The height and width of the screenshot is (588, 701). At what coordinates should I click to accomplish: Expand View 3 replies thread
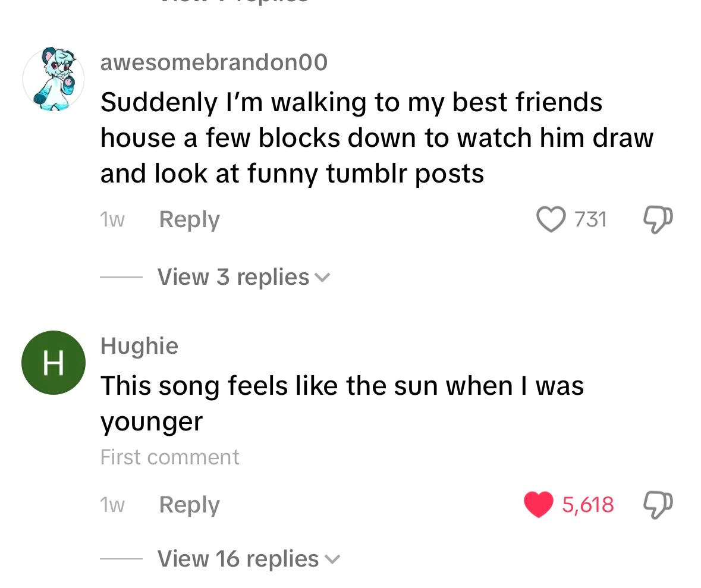(x=233, y=277)
